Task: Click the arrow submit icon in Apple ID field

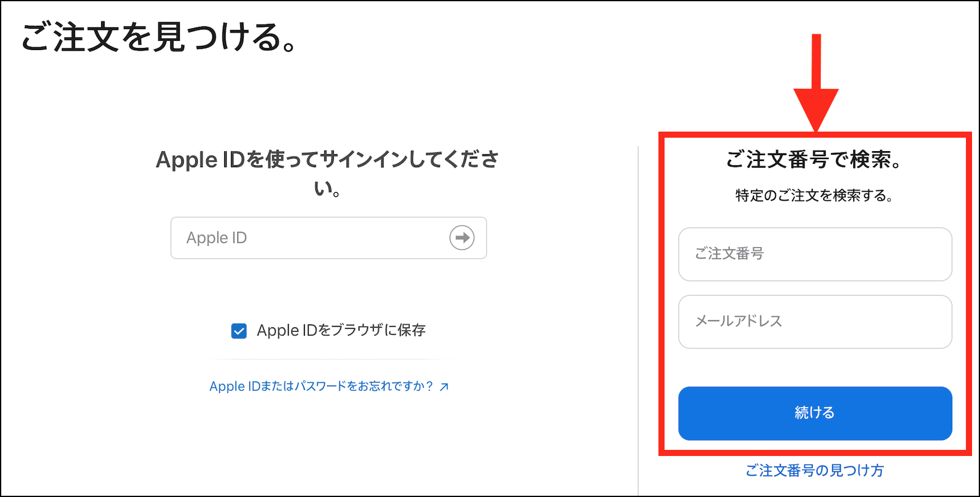Action: click(x=462, y=237)
